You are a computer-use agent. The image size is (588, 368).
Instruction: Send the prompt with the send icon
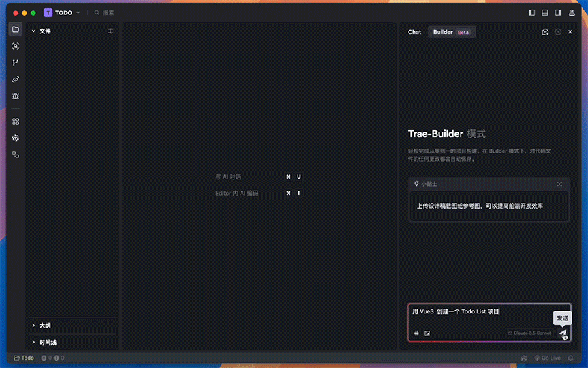click(x=563, y=333)
